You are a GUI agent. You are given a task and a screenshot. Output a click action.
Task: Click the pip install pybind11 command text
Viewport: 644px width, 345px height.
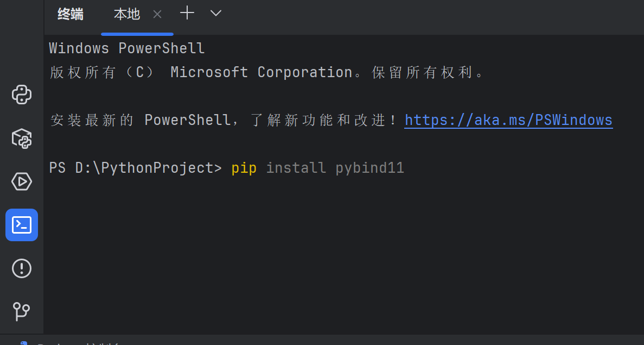click(x=317, y=167)
